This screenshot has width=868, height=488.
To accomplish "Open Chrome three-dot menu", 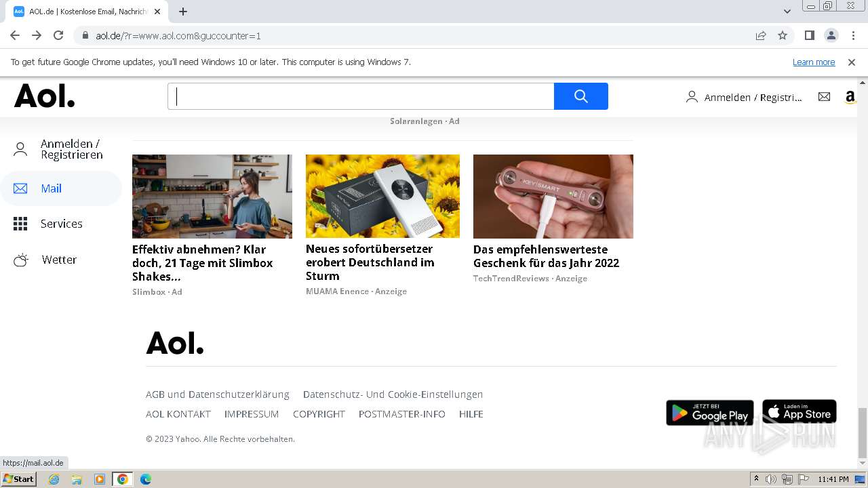I will tap(853, 35).
